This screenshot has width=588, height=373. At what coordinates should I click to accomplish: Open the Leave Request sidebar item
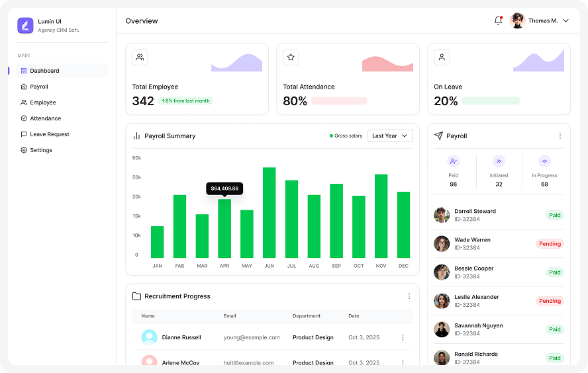point(49,134)
